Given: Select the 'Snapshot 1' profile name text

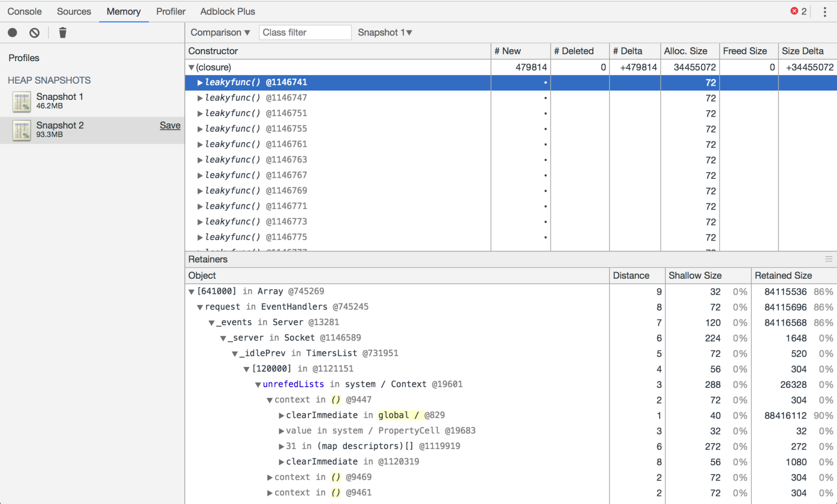Looking at the screenshot, I should (60, 97).
